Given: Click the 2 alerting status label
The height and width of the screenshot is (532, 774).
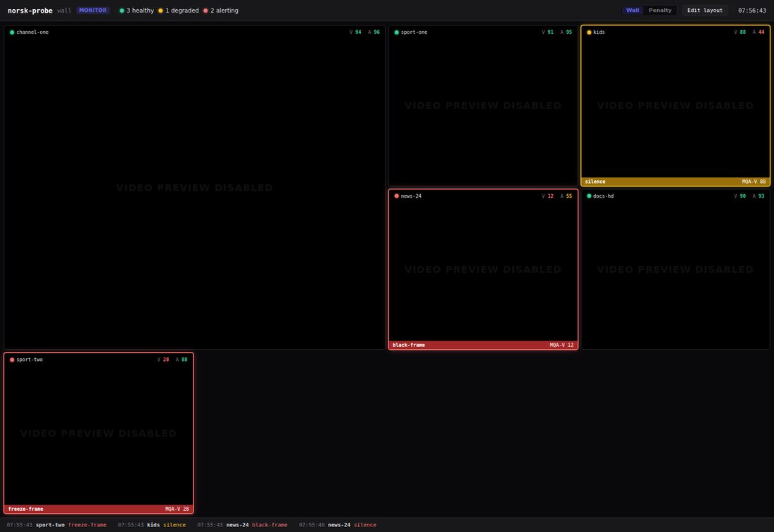Looking at the screenshot, I should pyautogui.click(x=224, y=11).
